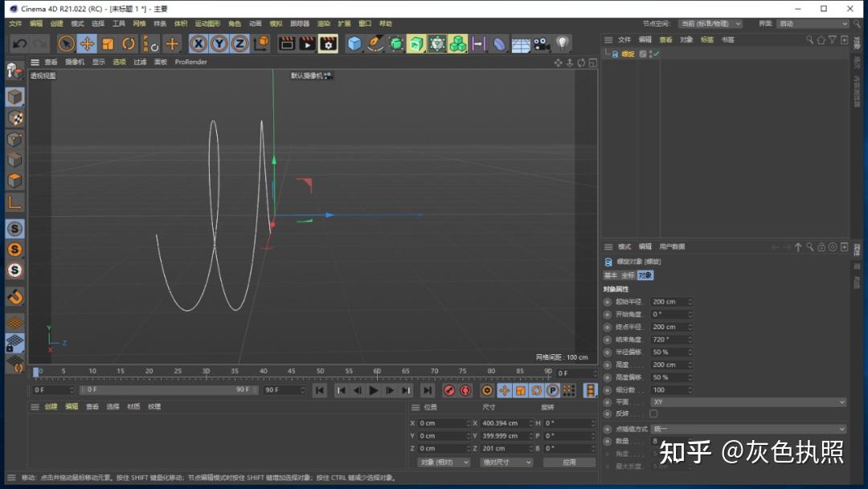Open the 对象 (相对) coordinate dropdown
Screen dimensions: 868x489
(444, 462)
